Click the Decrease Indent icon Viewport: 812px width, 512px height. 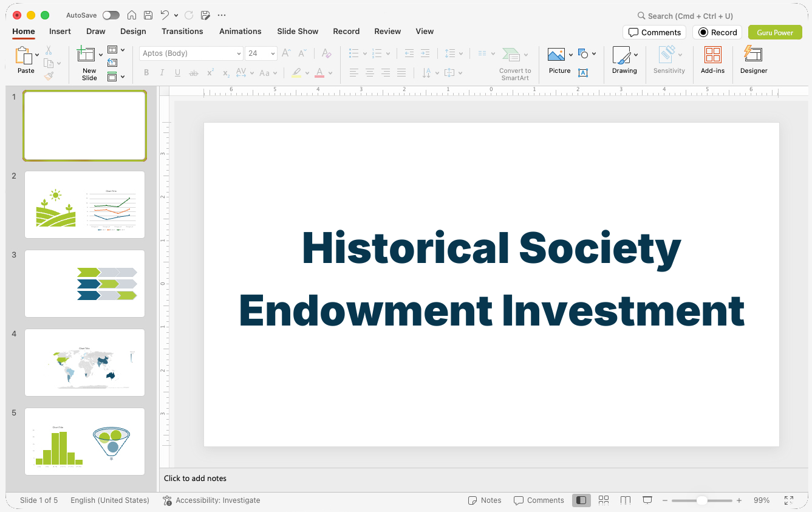409,53
